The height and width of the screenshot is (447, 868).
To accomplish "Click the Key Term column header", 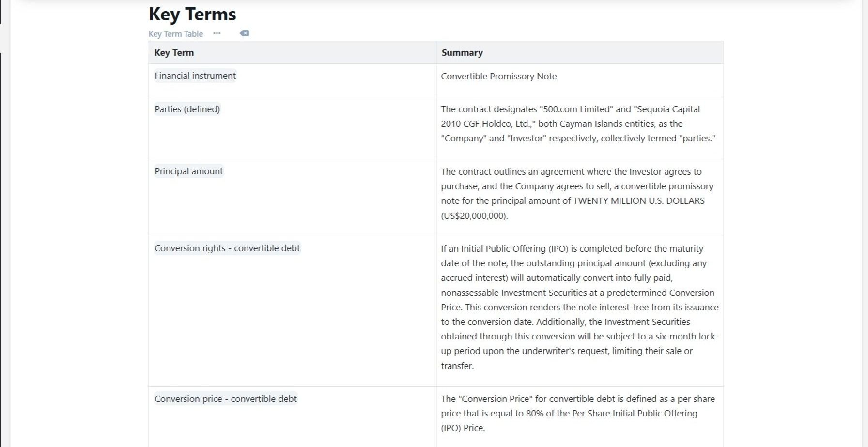I will [174, 52].
